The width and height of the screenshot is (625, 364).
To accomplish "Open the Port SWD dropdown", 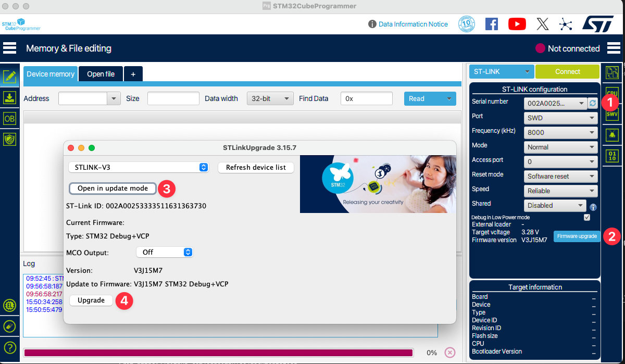I will click(x=560, y=118).
